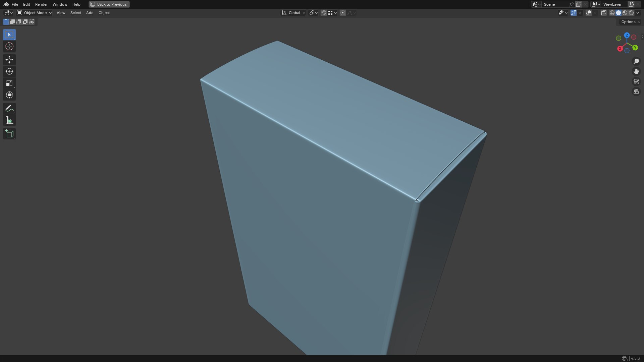The height and width of the screenshot is (362, 644).
Task: Click the ViewLayer name field
Action: pos(614,4)
